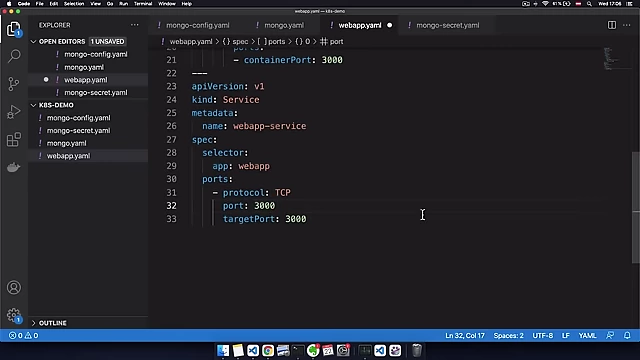Screen dimensions: 640x360
Task: Open the Accounts menu icon
Action: coord(14,288)
